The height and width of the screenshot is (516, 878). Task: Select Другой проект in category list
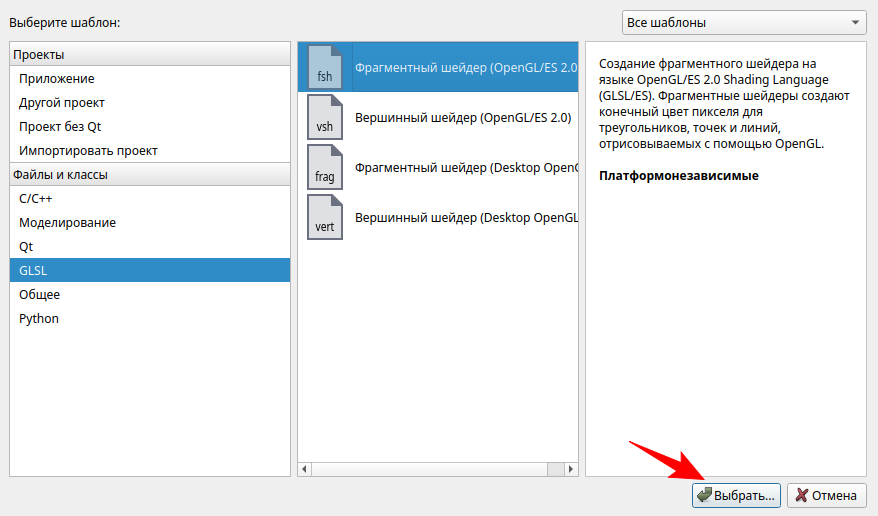click(62, 102)
